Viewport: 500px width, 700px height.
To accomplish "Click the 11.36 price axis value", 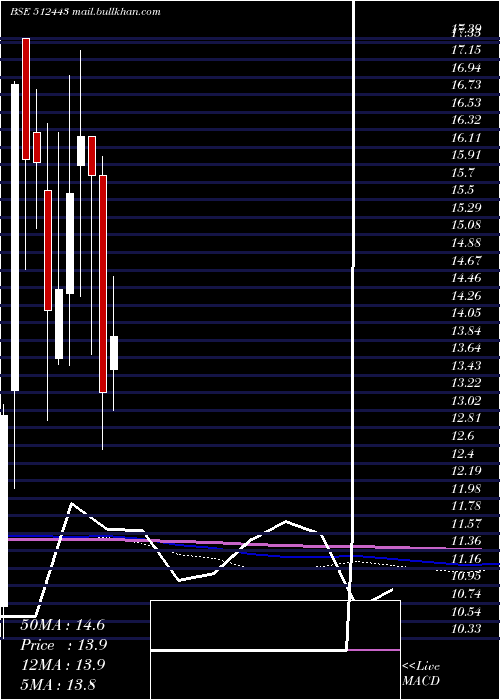I will [x=466, y=541].
